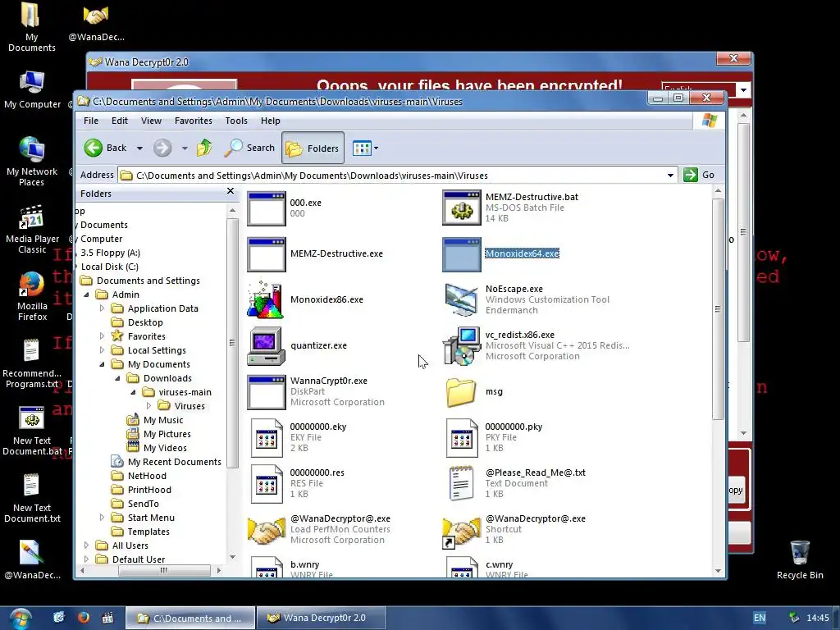Switch to Wana Decrypt0r 2.0 taskbar button
The height and width of the screenshot is (630, 840).
tap(322, 618)
